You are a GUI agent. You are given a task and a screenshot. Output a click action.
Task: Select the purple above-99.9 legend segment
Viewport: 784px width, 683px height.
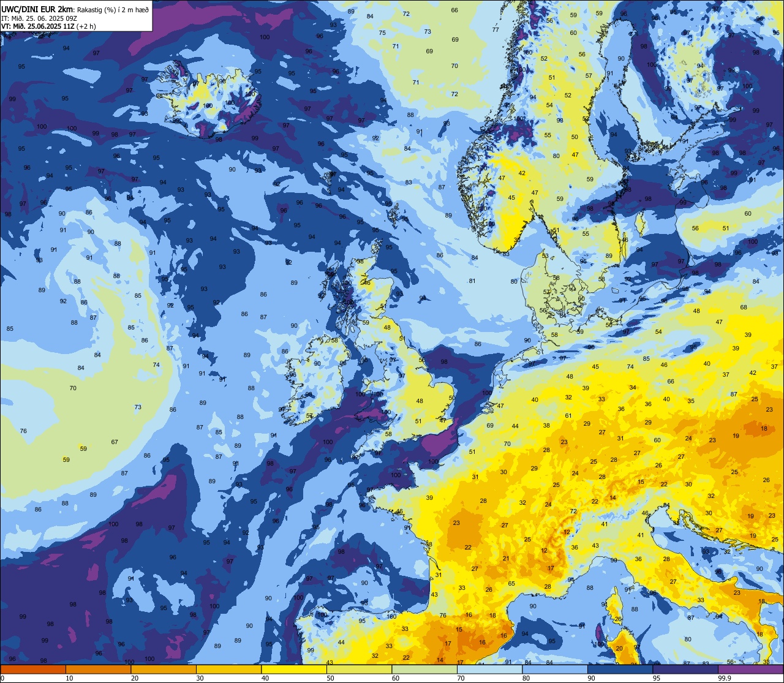750,669
